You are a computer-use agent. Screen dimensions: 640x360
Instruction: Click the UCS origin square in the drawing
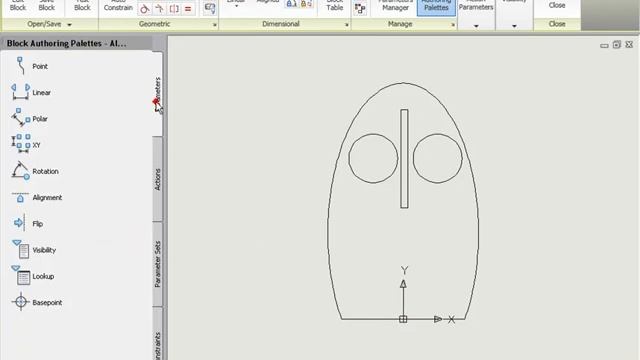point(403,319)
